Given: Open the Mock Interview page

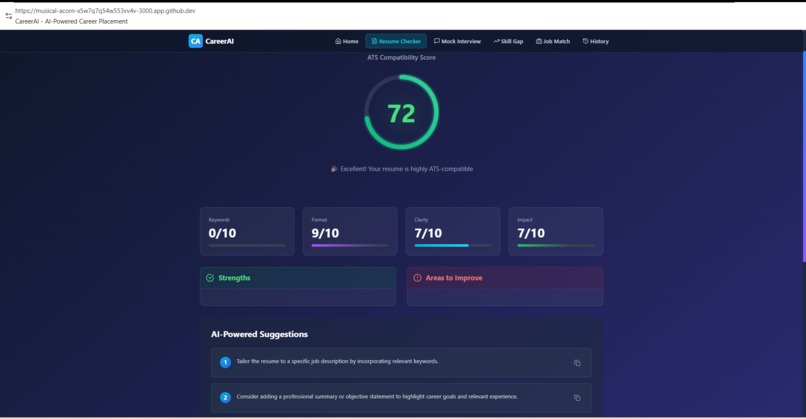Looking at the screenshot, I should 457,41.
